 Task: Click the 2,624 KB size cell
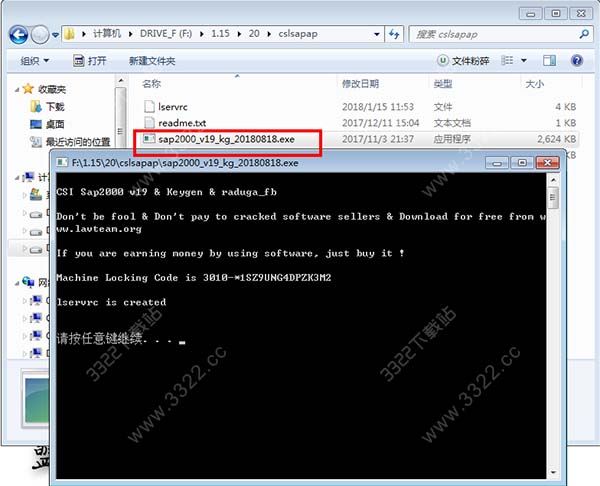(556, 139)
